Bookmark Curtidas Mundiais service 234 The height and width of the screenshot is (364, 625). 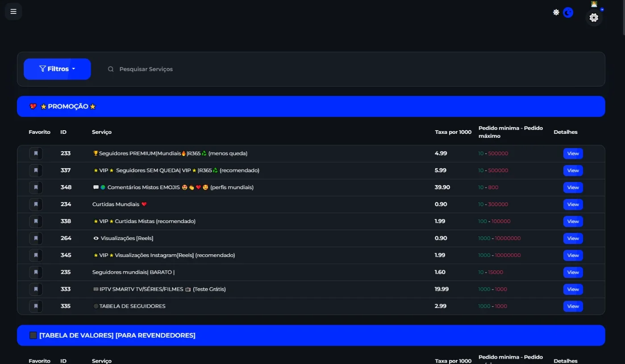[36, 204]
